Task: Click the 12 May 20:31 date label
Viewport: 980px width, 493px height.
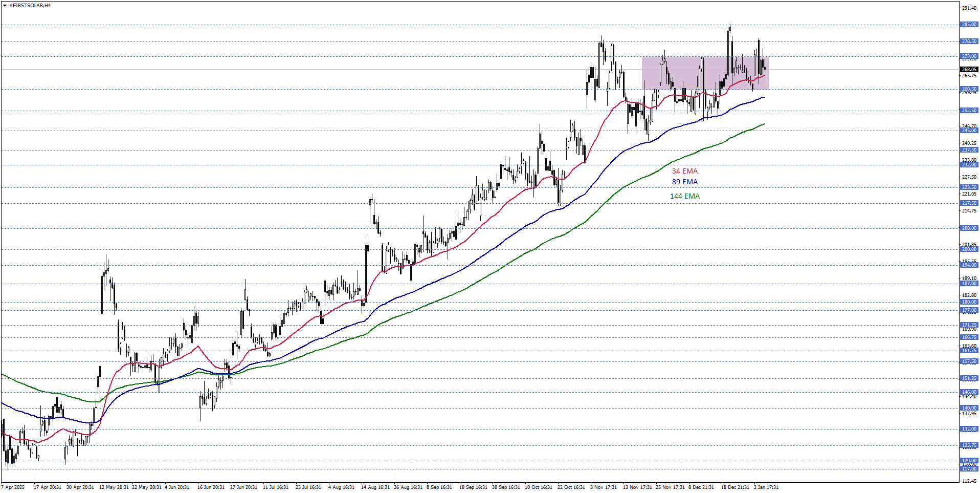Action: click(114, 487)
